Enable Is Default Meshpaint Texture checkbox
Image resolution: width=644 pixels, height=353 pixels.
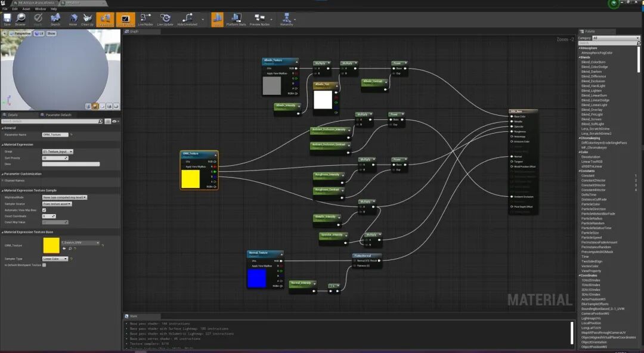coord(44,265)
